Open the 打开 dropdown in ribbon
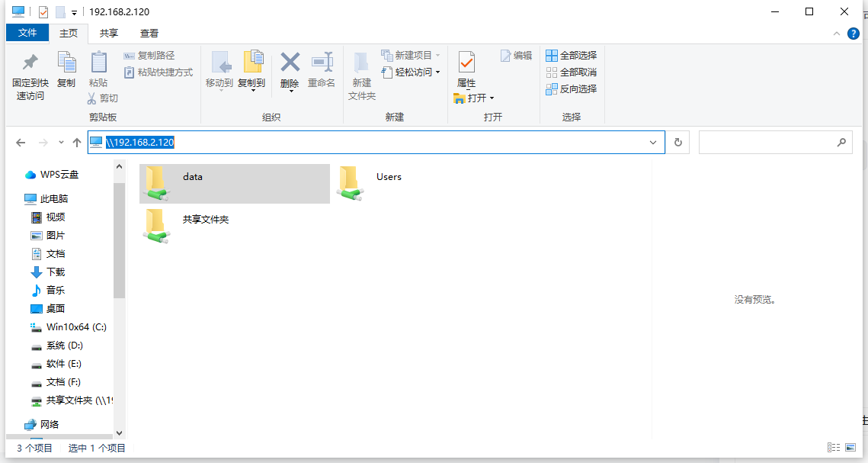This screenshot has height=463, width=868. click(474, 98)
